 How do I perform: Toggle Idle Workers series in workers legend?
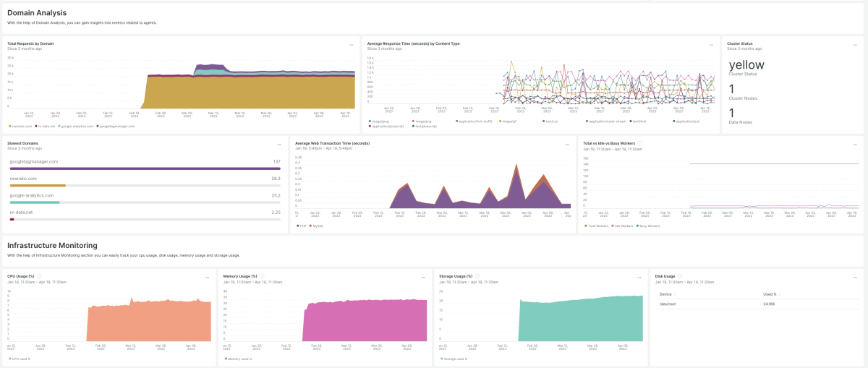pos(622,226)
